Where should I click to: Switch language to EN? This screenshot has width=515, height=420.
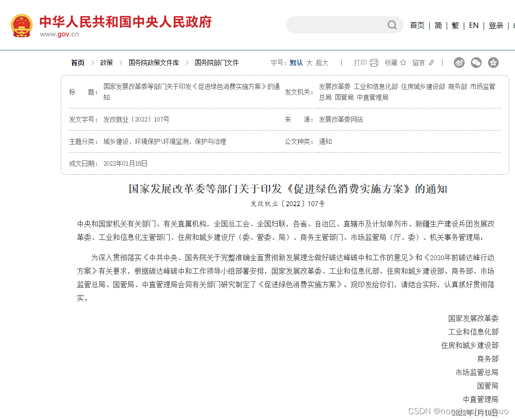coord(474,25)
